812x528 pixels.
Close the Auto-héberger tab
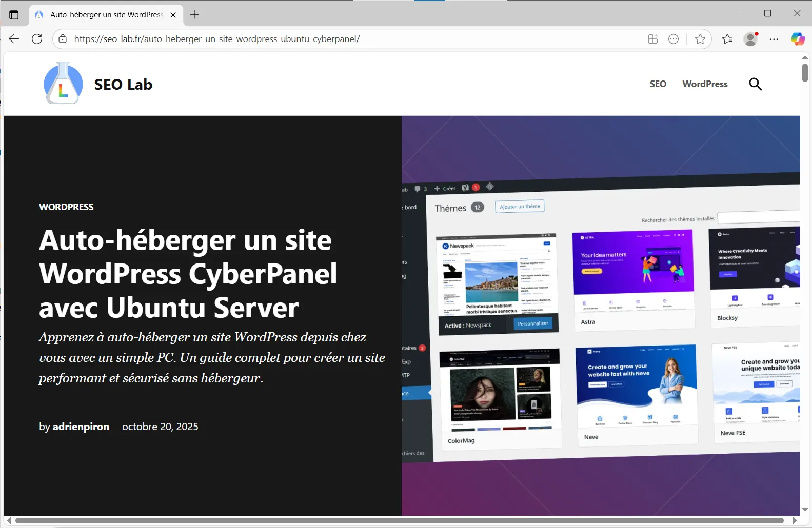coord(173,15)
